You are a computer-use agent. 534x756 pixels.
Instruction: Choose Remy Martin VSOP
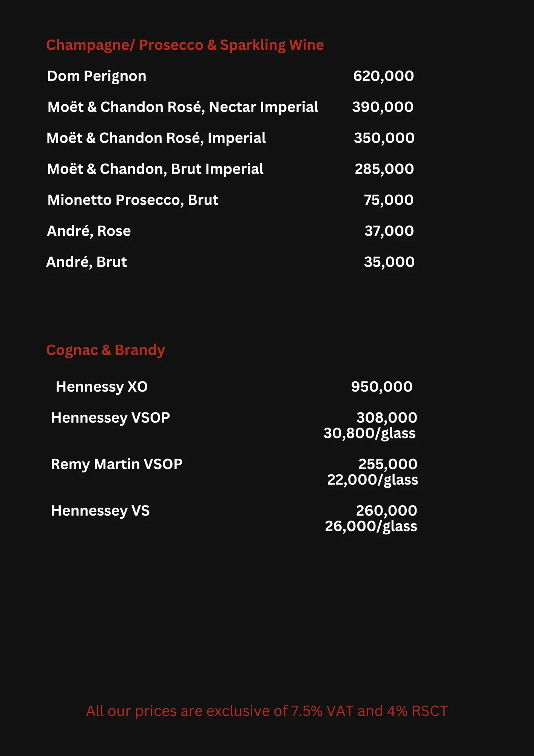coord(116,465)
